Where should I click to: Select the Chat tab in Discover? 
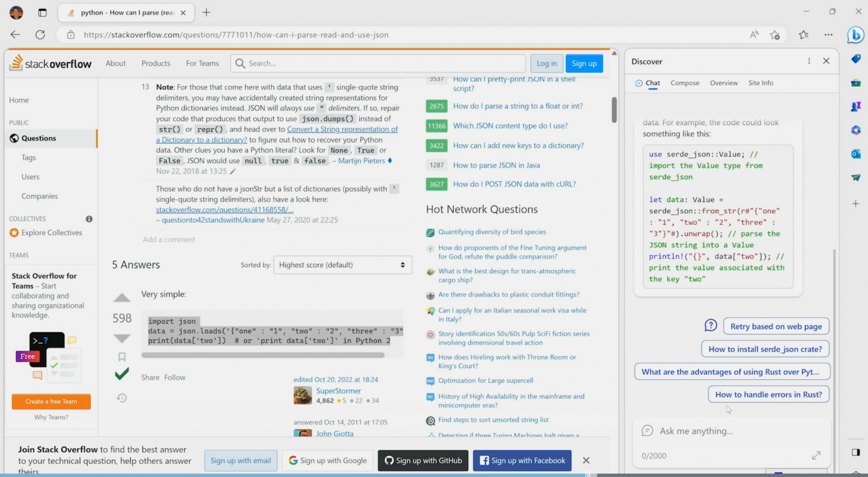tap(647, 83)
